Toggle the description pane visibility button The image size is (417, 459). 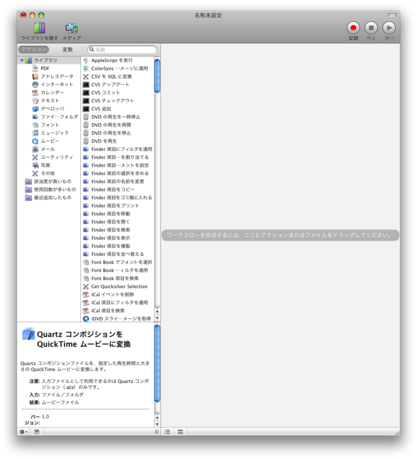[37, 432]
